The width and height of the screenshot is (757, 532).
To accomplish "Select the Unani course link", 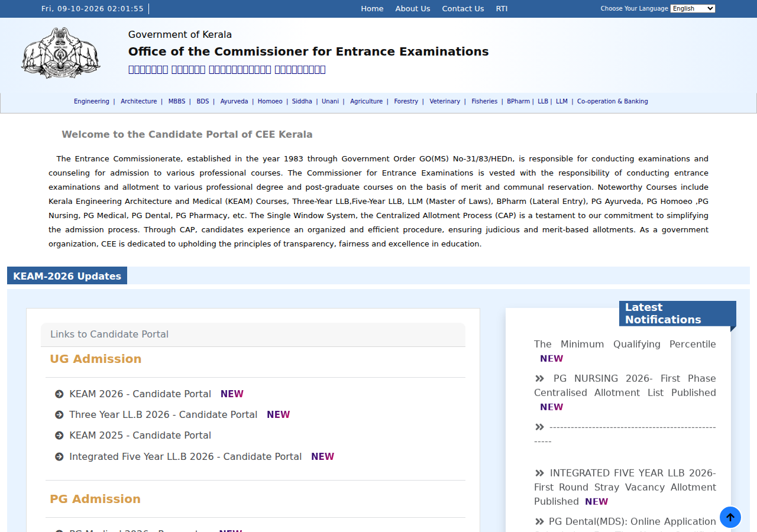I will point(331,102).
